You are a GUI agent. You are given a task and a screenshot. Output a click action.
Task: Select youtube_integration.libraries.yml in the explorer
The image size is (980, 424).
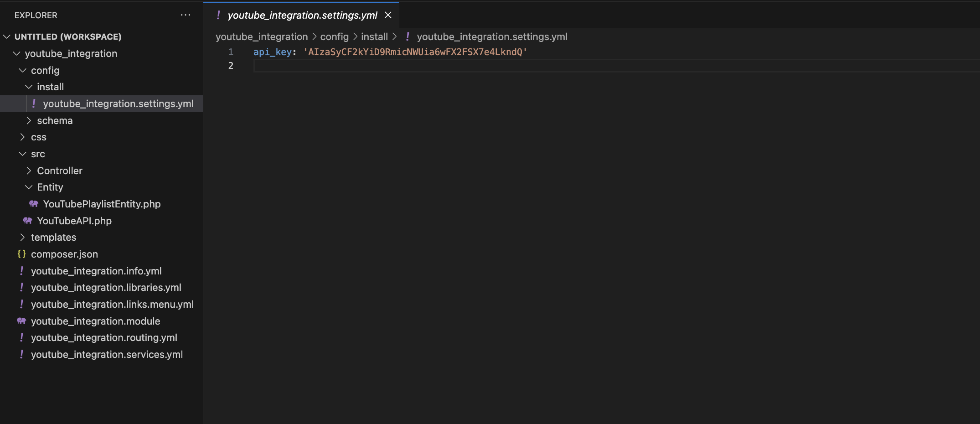point(106,287)
